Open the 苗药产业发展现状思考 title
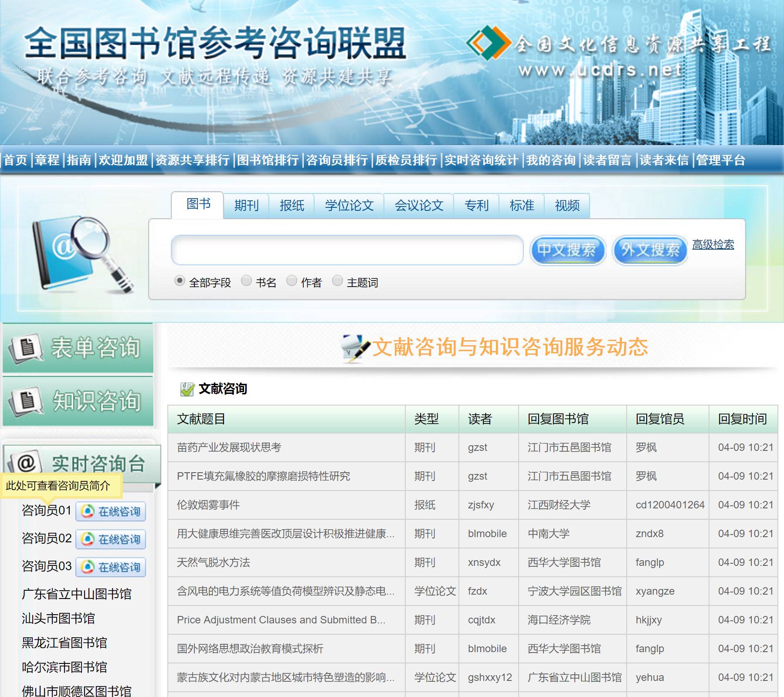The height and width of the screenshot is (697, 784). (x=229, y=447)
